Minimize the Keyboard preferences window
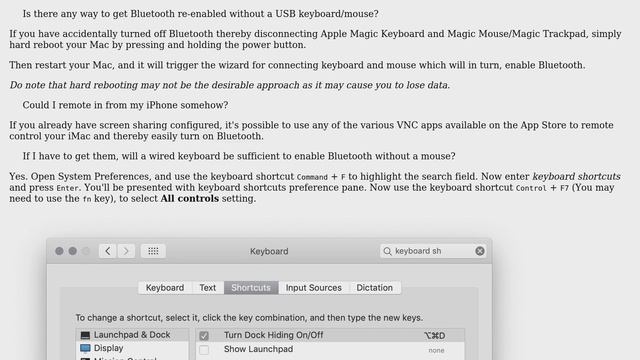The image size is (640, 360). 73,251
